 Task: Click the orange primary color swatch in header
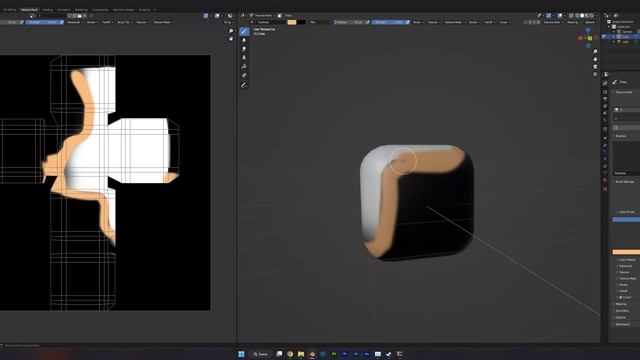pyautogui.click(x=291, y=22)
